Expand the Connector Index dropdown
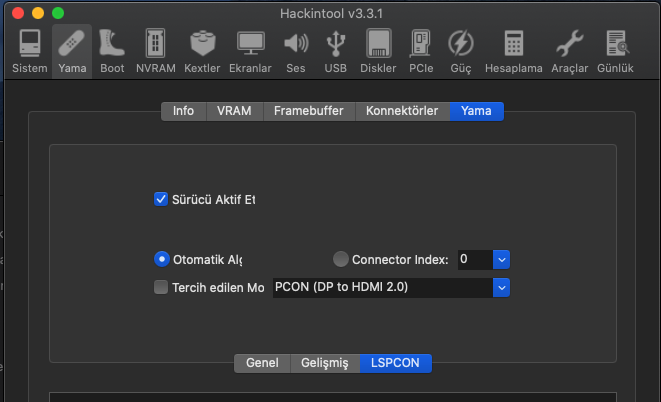Image resolution: width=661 pixels, height=402 pixels. point(502,259)
